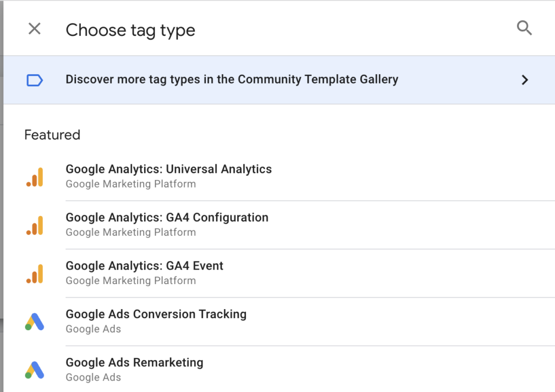The height and width of the screenshot is (392, 555).
Task: Click the orange bar-chart icon beside Universal Analytics
Action: click(35, 176)
